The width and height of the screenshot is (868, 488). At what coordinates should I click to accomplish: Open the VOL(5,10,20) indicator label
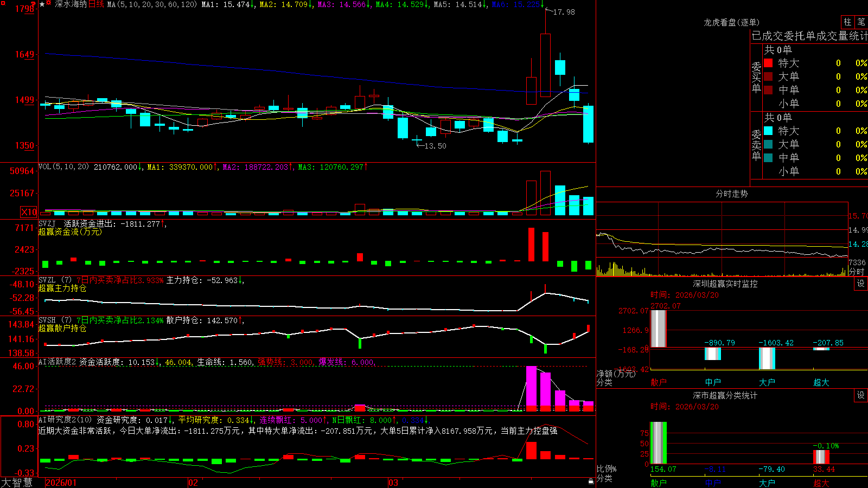(x=63, y=166)
